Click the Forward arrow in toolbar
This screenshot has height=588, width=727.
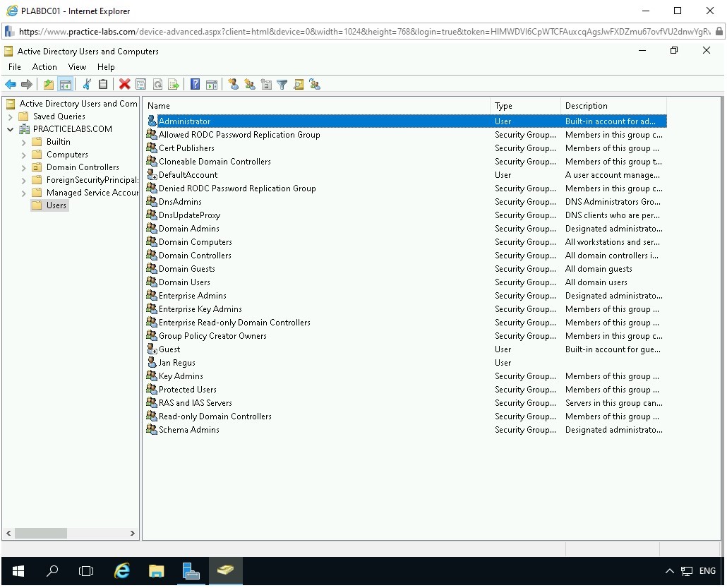pyautogui.click(x=27, y=85)
